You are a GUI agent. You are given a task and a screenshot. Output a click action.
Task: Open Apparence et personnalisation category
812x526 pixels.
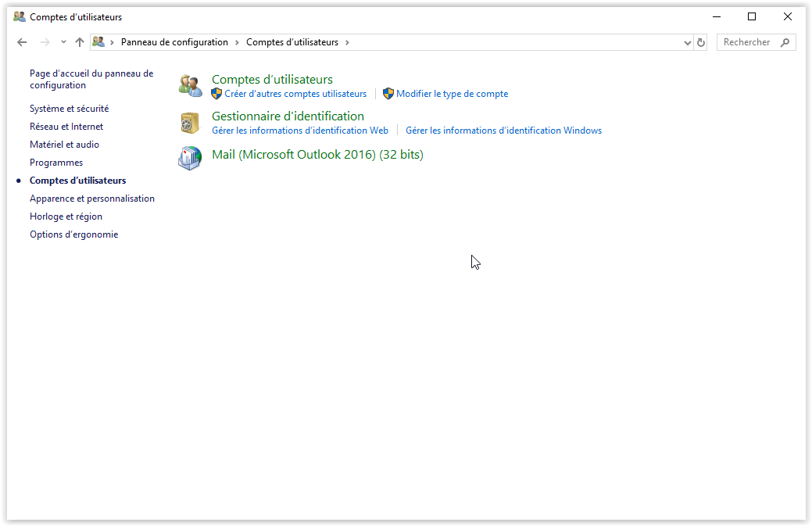coord(92,199)
